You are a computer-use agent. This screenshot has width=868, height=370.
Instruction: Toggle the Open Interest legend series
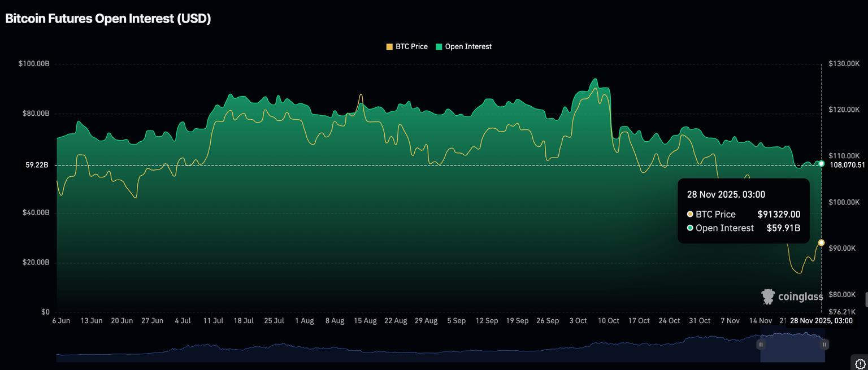tap(468, 47)
